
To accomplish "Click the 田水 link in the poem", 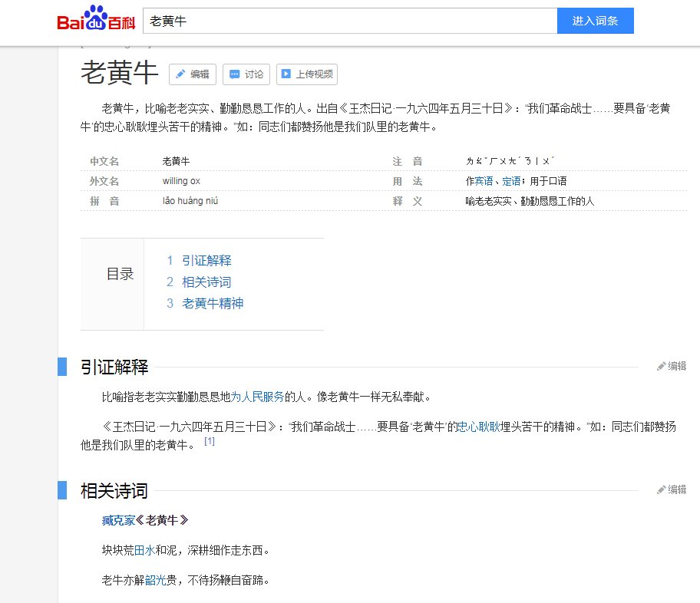I will 143,550.
